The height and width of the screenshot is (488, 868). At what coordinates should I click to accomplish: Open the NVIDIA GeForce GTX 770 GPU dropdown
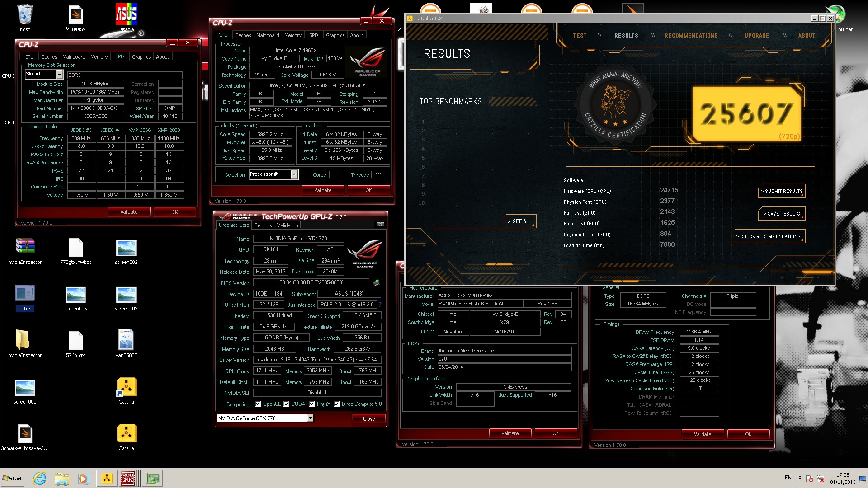click(310, 418)
